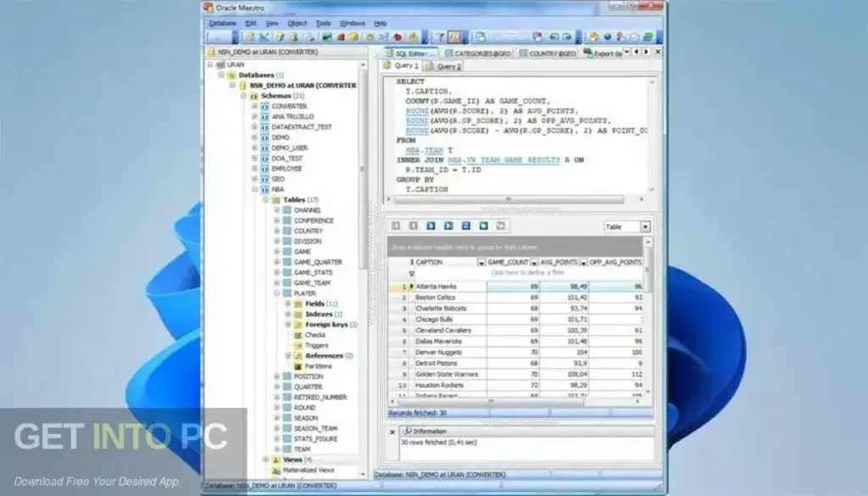Image resolution: width=868 pixels, height=496 pixels.
Task: Click here to define a filter
Action: tap(530, 271)
